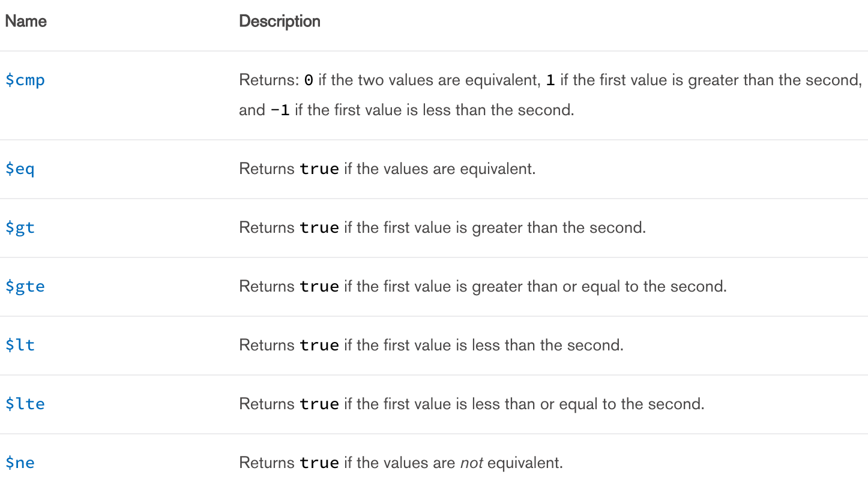The width and height of the screenshot is (868, 480).
Task: Click the "true" code literal in $eq row
Action: click(x=319, y=169)
